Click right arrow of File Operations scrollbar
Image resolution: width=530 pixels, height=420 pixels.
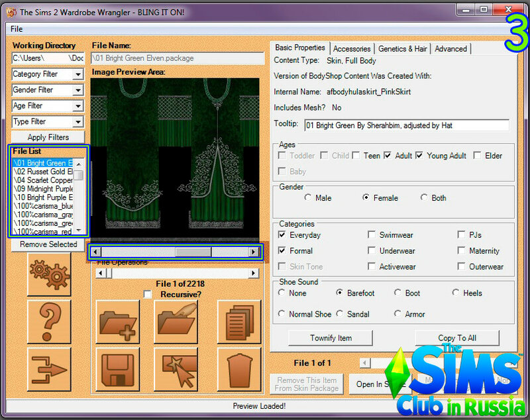pos(254,273)
